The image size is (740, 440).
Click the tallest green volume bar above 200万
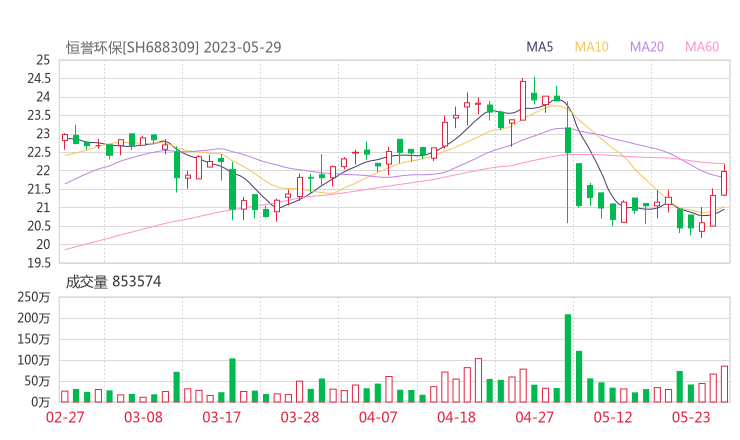(568, 358)
